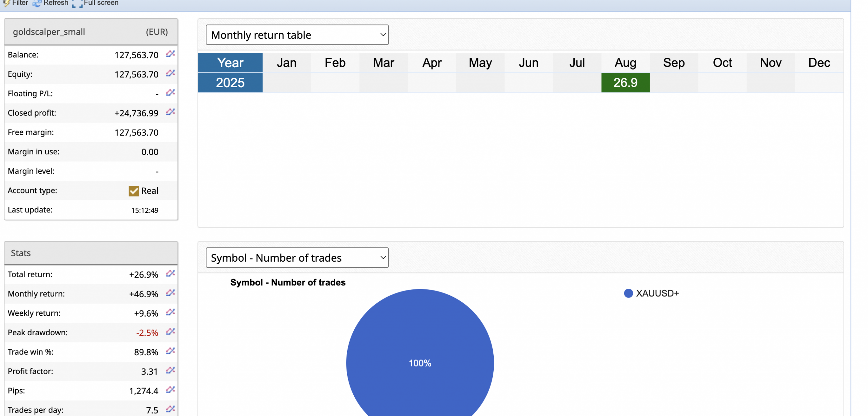Click chart icon beside Total return

(x=170, y=273)
